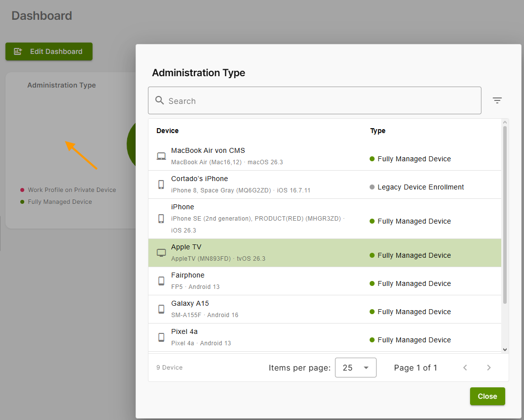Sort by the Device column header
This screenshot has width=524, height=420.
pyautogui.click(x=167, y=131)
